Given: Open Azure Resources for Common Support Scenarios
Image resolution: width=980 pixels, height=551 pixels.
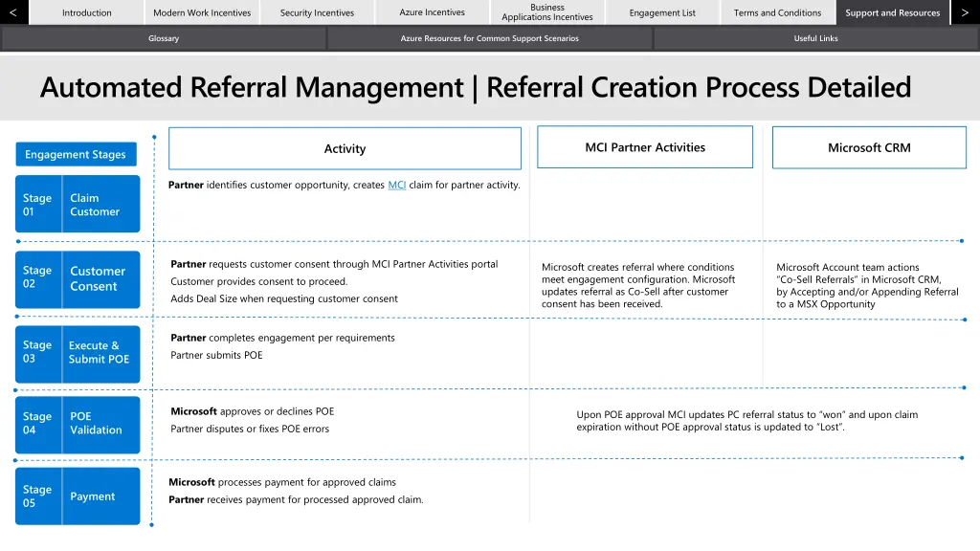Looking at the screenshot, I should [x=489, y=38].
